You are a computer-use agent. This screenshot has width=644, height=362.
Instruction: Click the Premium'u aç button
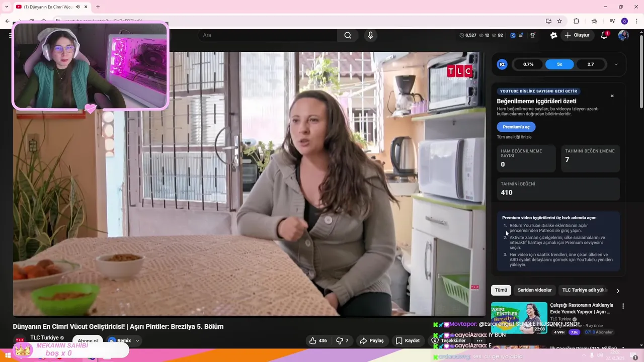click(x=516, y=127)
